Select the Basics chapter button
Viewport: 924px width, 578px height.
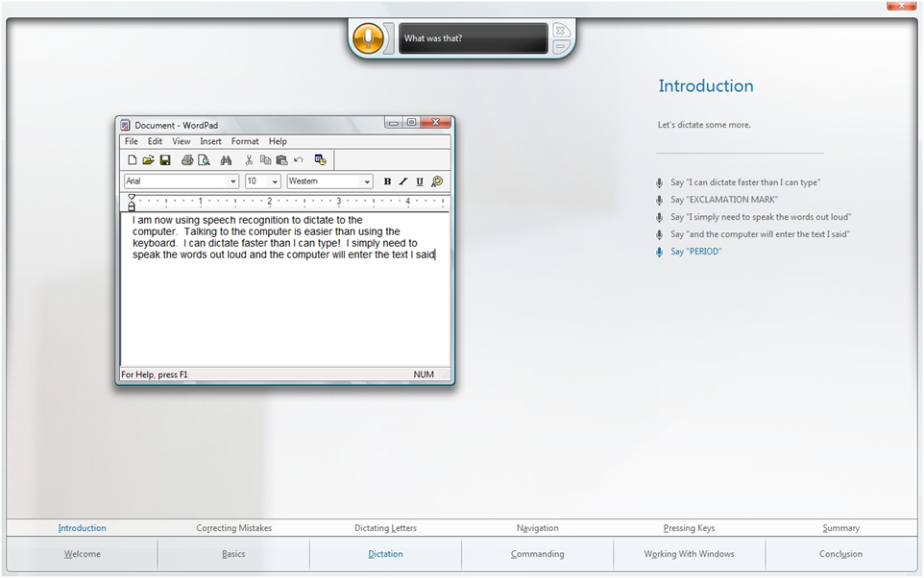233,554
